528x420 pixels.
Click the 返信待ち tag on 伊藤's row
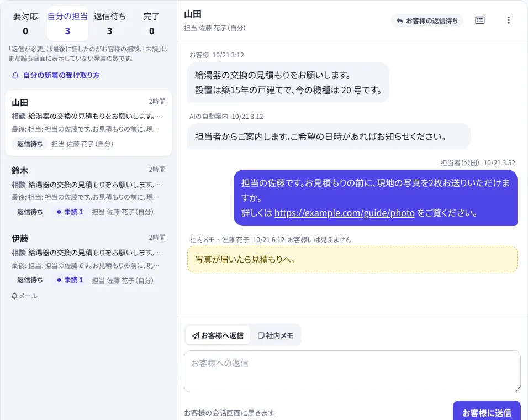pos(30,280)
